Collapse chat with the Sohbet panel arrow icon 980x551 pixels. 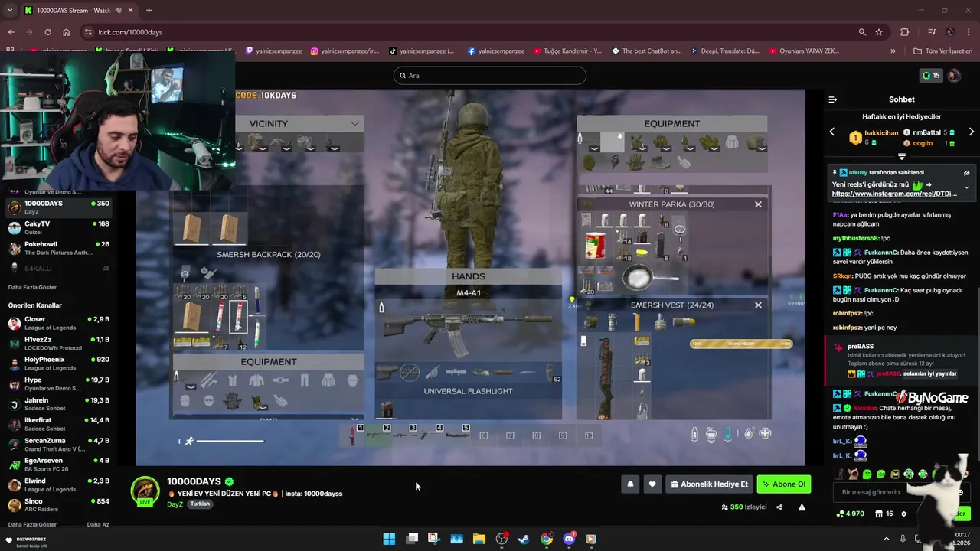click(x=833, y=99)
